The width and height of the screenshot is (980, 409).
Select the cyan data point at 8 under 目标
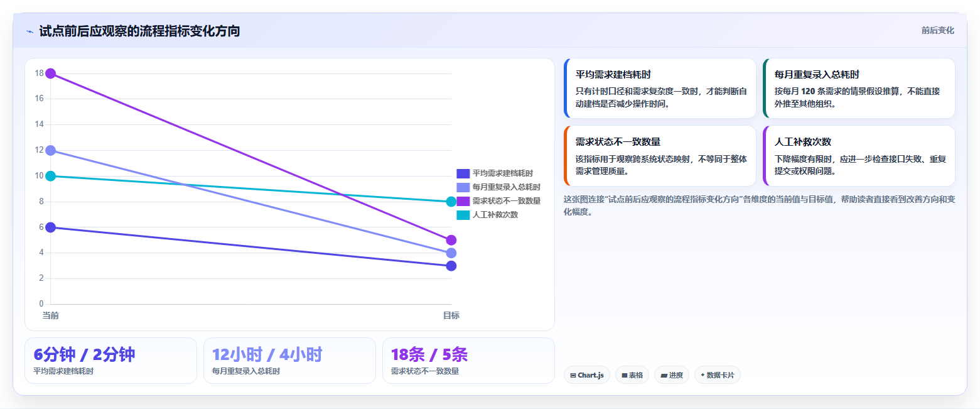pyautogui.click(x=451, y=202)
